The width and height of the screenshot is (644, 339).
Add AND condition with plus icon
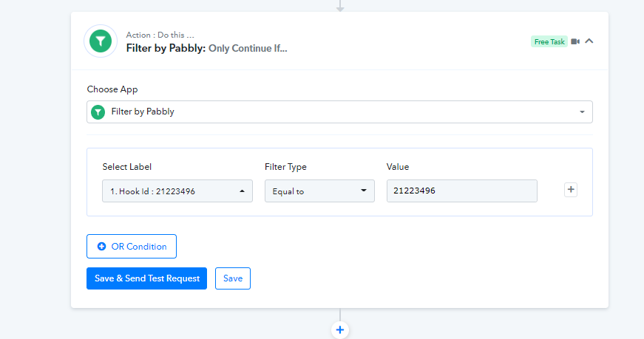click(571, 190)
